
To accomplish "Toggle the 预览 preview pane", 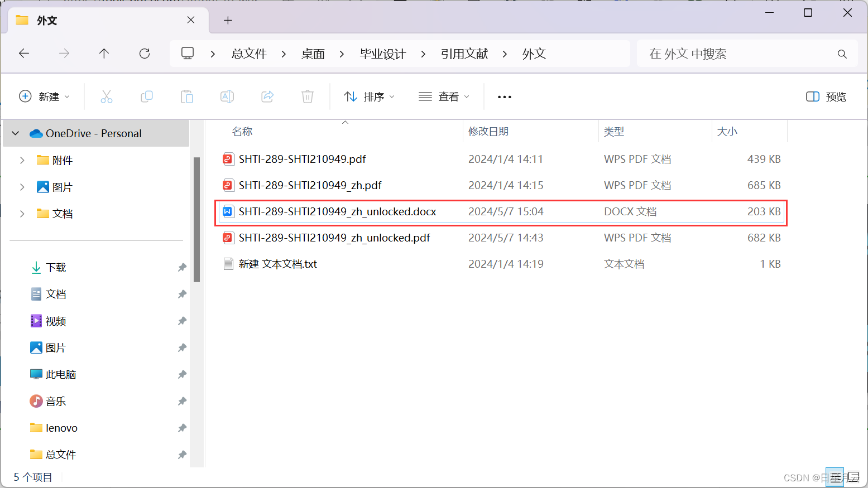I will click(x=826, y=96).
